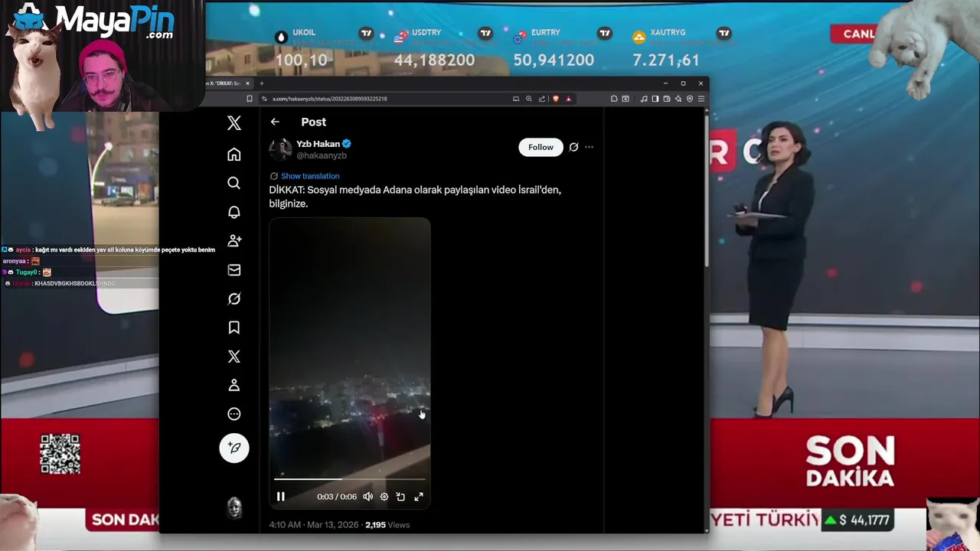Enter video fullscreen mode
980x551 pixels.
point(419,497)
